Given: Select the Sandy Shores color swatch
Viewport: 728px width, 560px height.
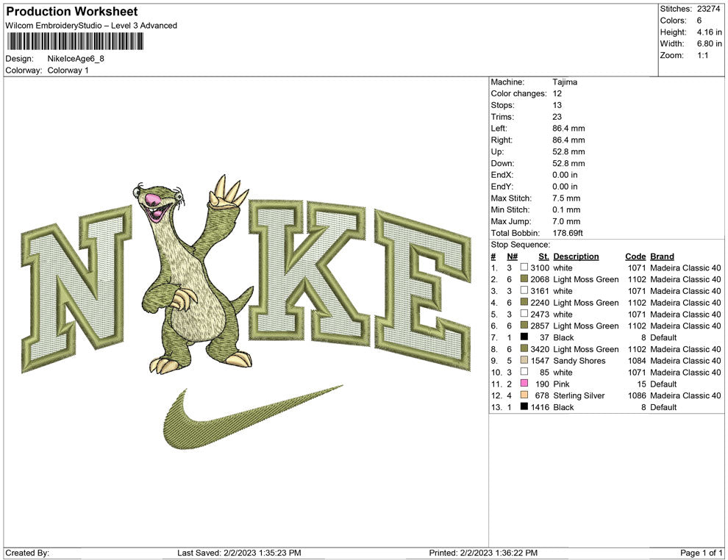Looking at the screenshot, I should (524, 360).
